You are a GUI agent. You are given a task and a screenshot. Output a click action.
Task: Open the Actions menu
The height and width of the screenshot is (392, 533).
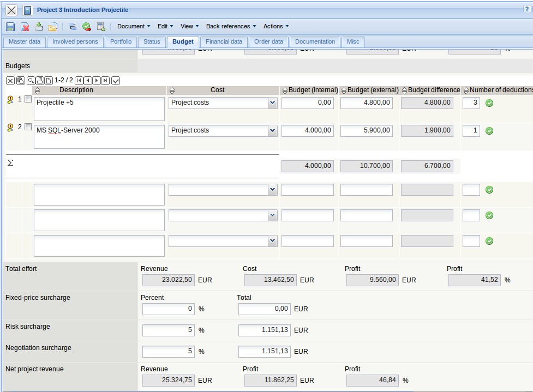pyautogui.click(x=276, y=26)
